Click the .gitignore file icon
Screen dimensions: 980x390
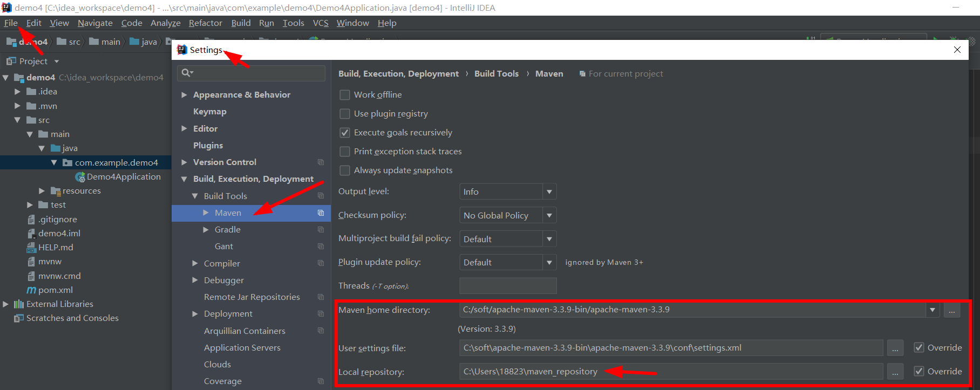[31, 219]
